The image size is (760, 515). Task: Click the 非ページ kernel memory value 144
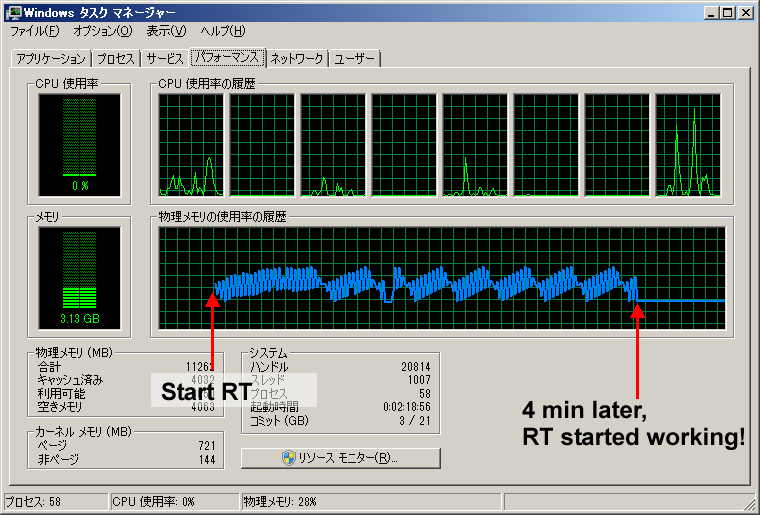[x=207, y=459]
